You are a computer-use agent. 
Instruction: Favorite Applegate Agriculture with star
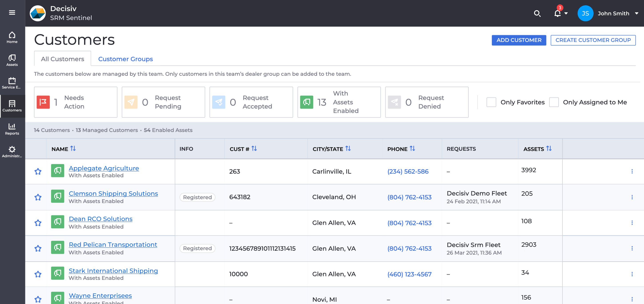click(x=38, y=171)
